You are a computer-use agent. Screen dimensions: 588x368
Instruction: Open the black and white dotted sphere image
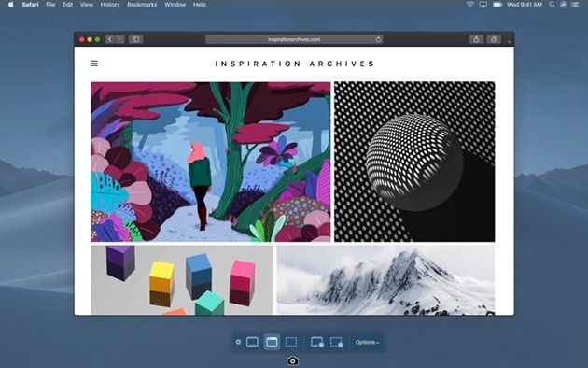coord(414,162)
